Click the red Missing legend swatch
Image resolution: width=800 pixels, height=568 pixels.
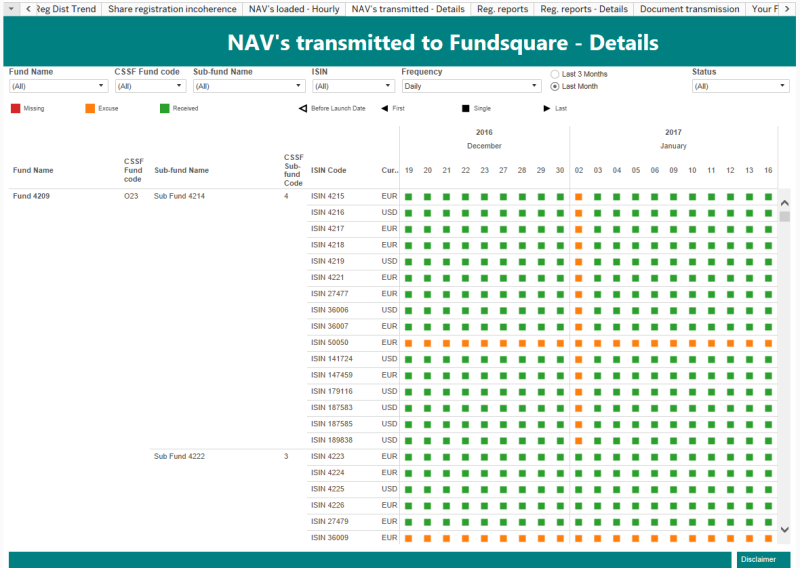15,108
